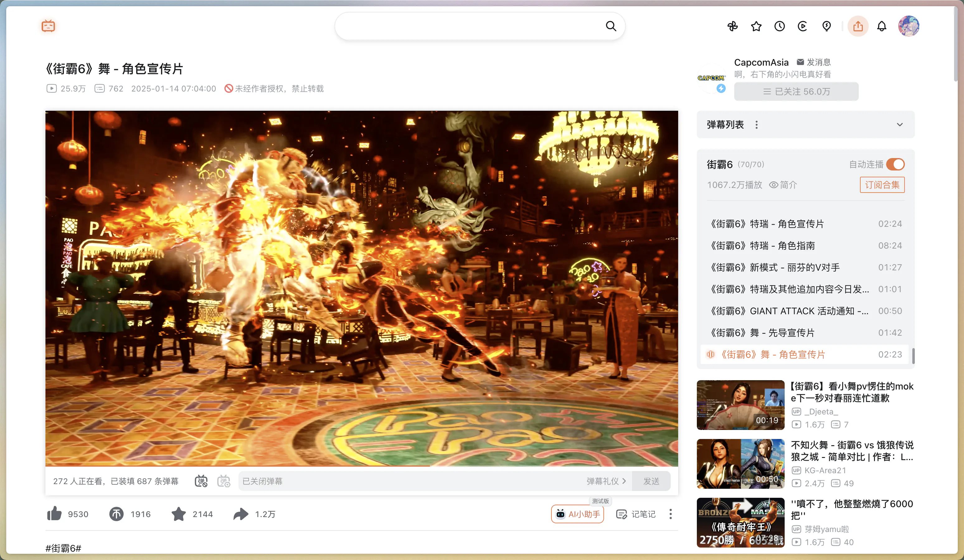Select currently playing 舞 - 角色宣传片 item

click(x=805, y=354)
